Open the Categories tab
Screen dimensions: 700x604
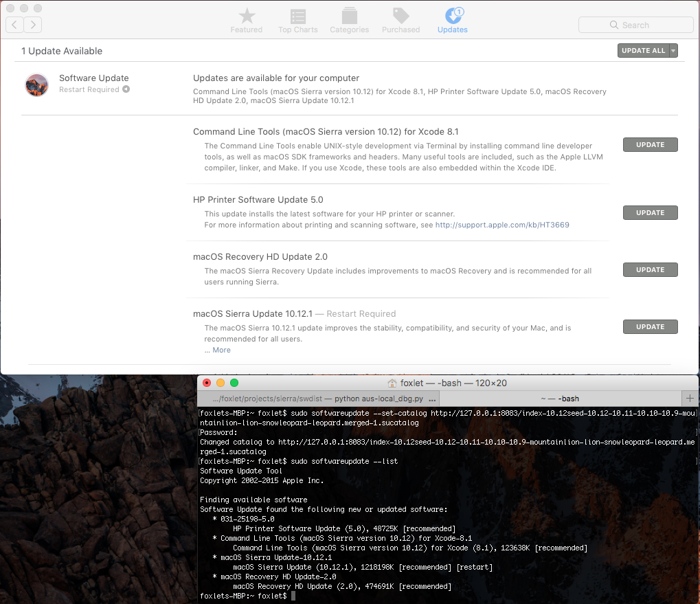pos(349,21)
